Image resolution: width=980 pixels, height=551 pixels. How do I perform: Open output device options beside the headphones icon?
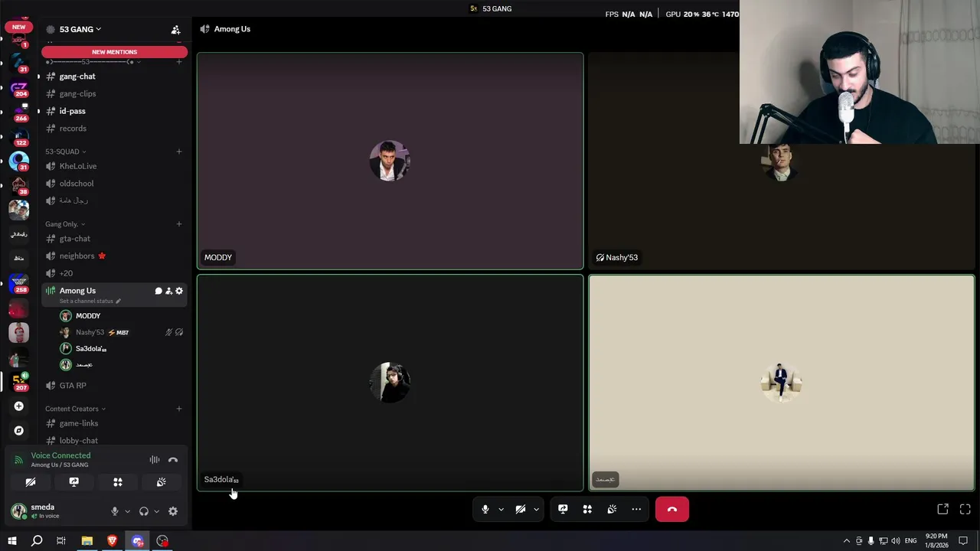156,511
